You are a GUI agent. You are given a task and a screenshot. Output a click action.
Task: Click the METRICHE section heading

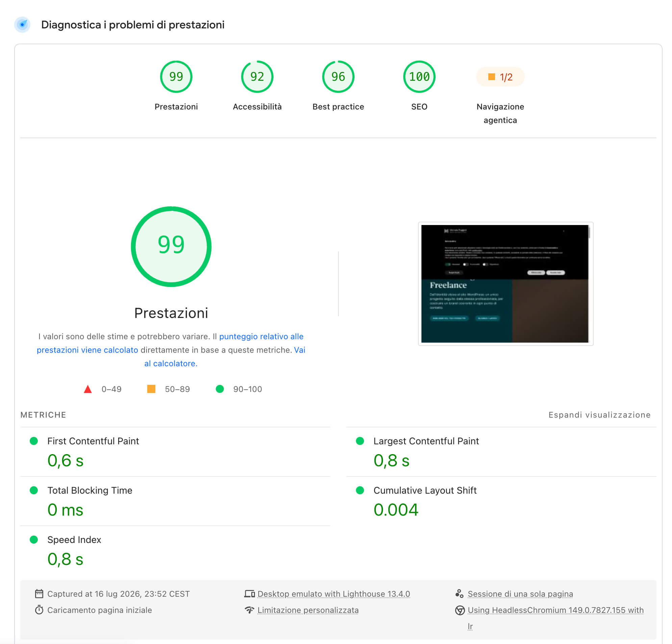(43, 415)
